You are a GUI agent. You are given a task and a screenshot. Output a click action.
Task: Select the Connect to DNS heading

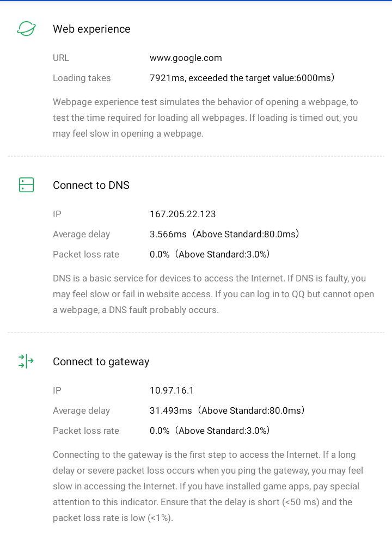pyautogui.click(x=91, y=186)
